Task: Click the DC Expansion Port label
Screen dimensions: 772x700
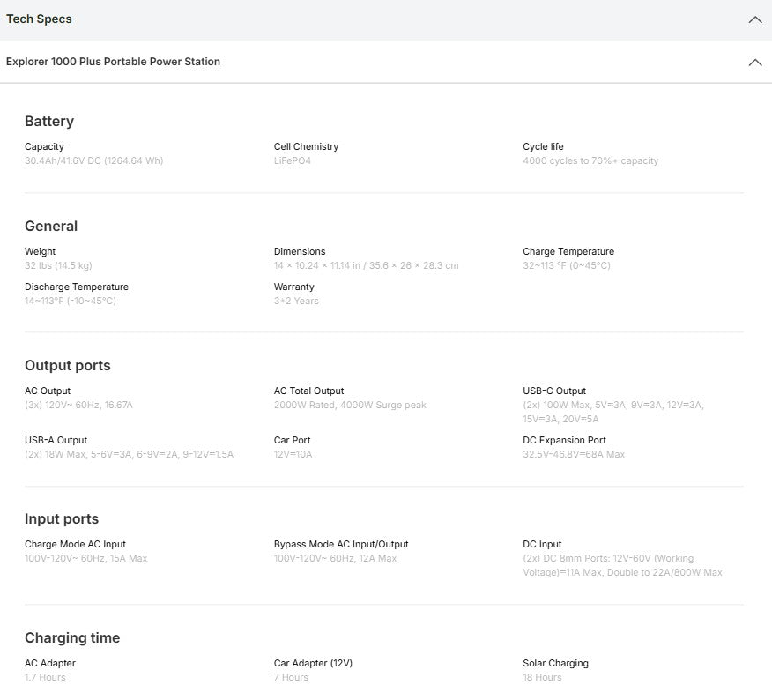Action: pyautogui.click(x=564, y=441)
